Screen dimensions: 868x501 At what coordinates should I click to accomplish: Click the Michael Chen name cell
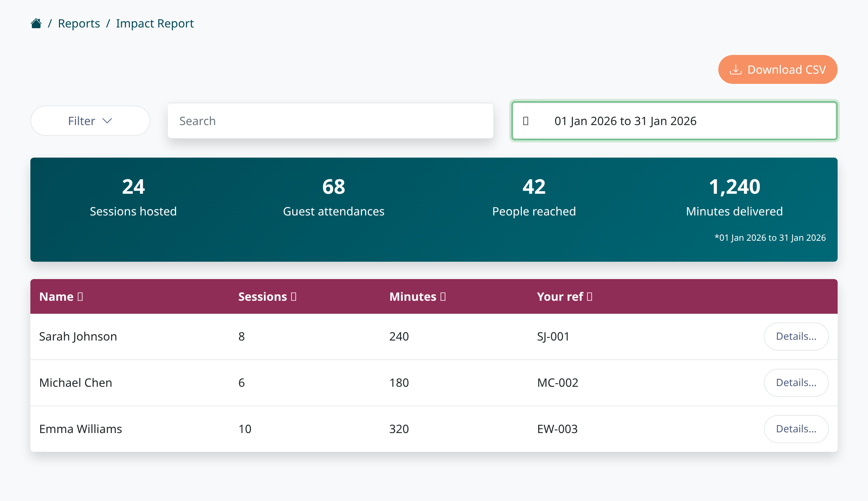[x=76, y=383]
